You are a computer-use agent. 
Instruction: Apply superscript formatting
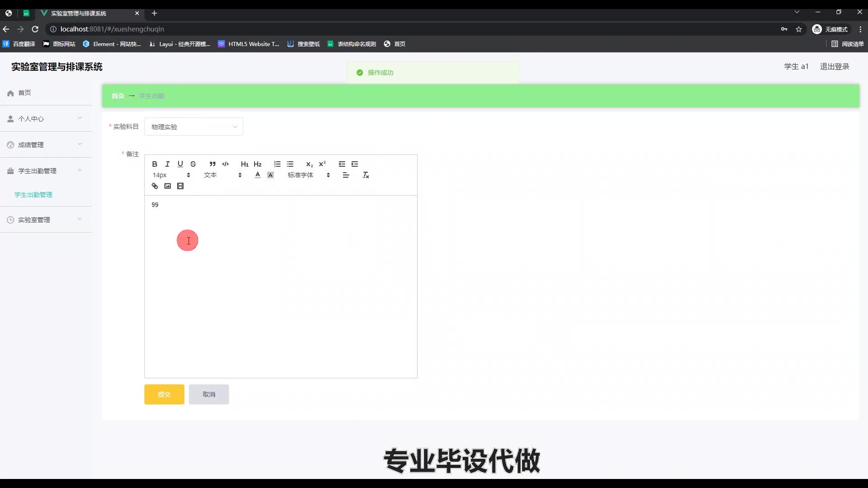[322, 164]
